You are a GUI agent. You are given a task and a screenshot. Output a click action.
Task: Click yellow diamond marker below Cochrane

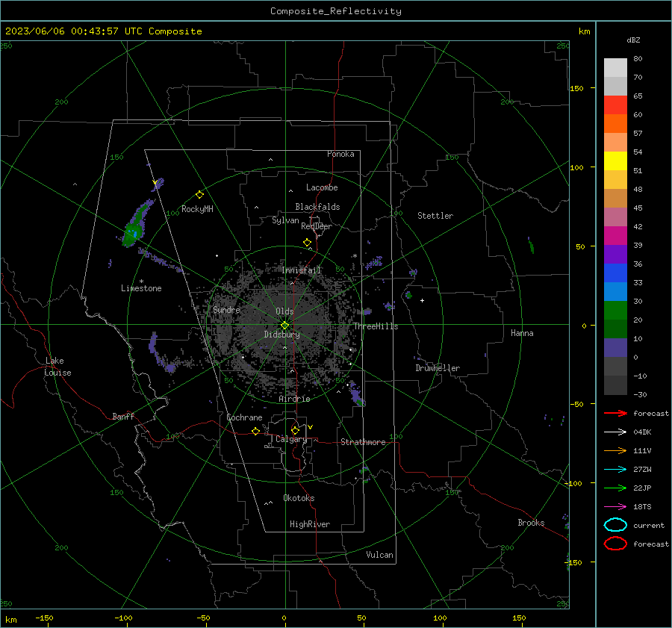[256, 432]
